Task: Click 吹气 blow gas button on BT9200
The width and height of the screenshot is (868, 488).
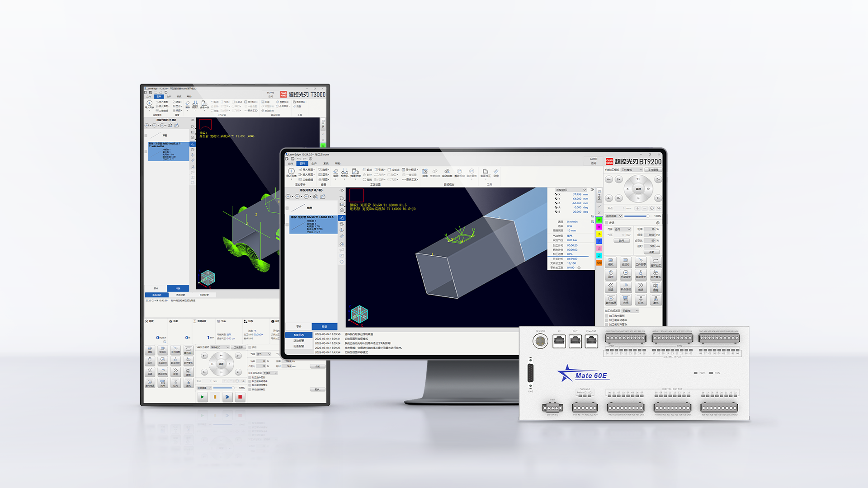Action: pyautogui.click(x=622, y=241)
